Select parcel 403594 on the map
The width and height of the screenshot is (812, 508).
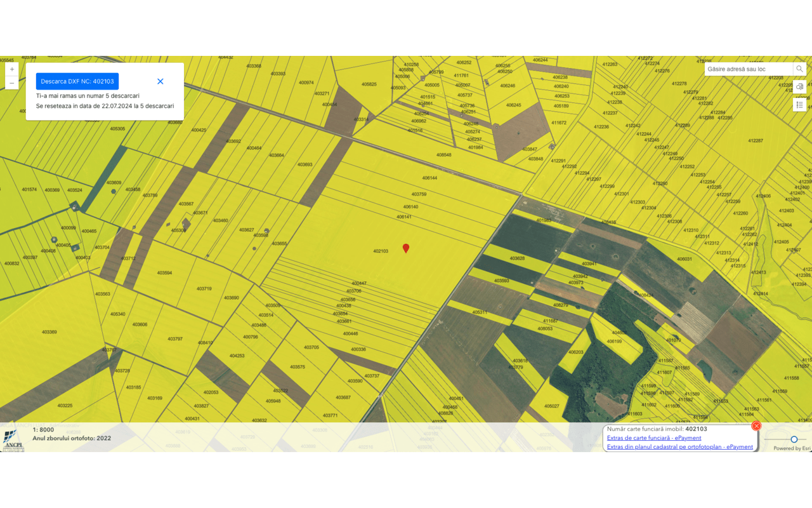165,273
